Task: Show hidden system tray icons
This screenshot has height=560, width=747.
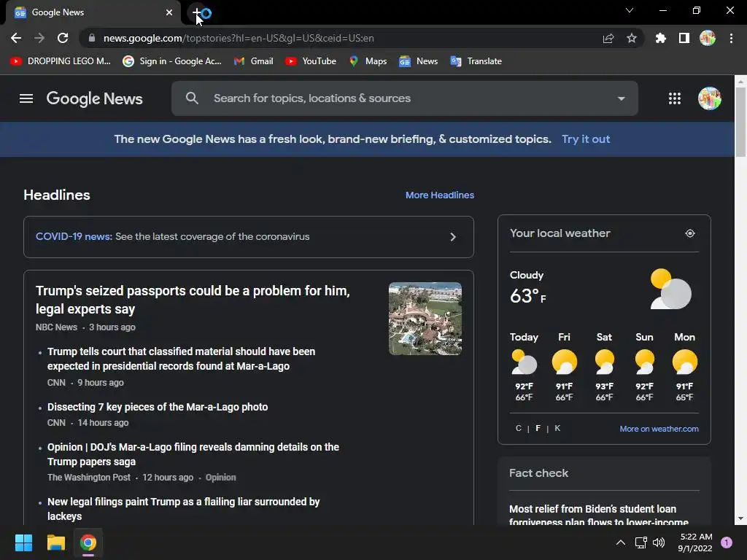Action: tap(621, 542)
